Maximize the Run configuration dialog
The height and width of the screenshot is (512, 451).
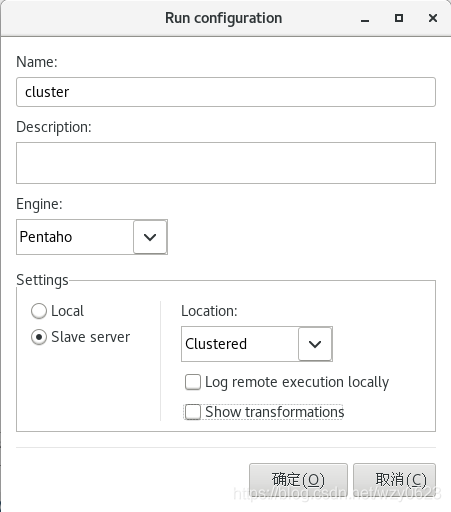[399, 18]
